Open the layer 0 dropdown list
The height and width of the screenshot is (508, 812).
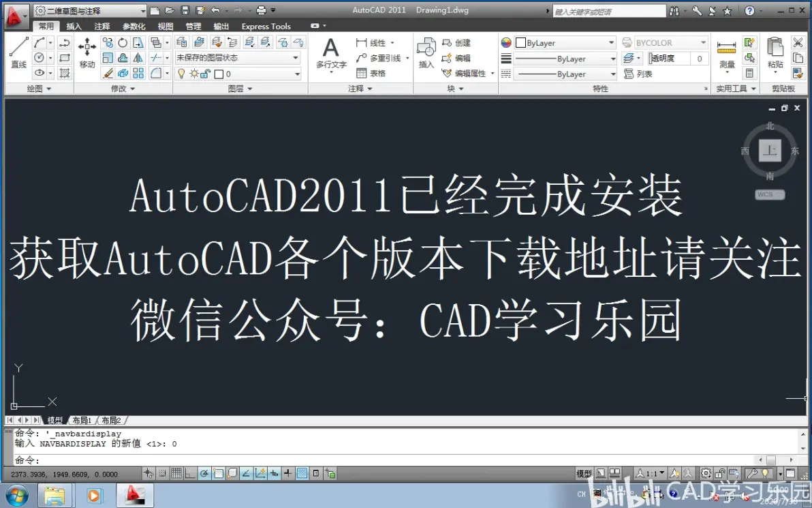[x=238, y=74]
